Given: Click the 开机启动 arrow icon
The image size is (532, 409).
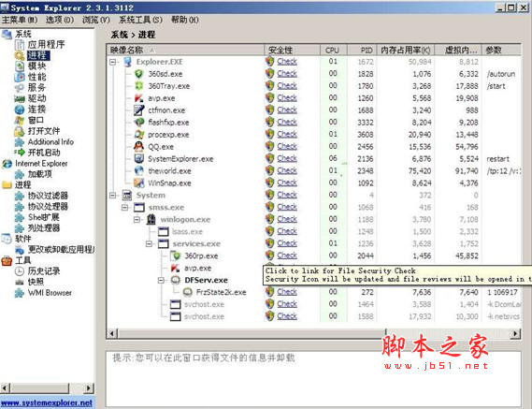Looking at the screenshot, I should [20, 153].
